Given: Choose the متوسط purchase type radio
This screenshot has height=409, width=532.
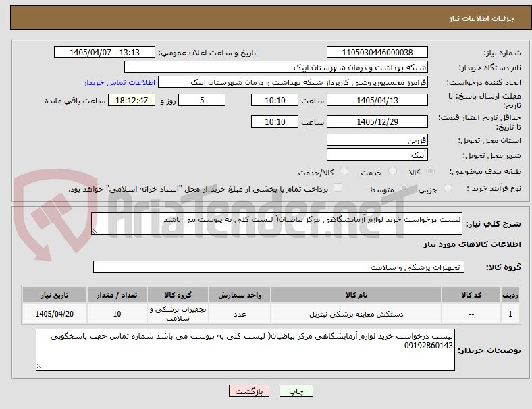Looking at the screenshot, I should pos(404,188).
